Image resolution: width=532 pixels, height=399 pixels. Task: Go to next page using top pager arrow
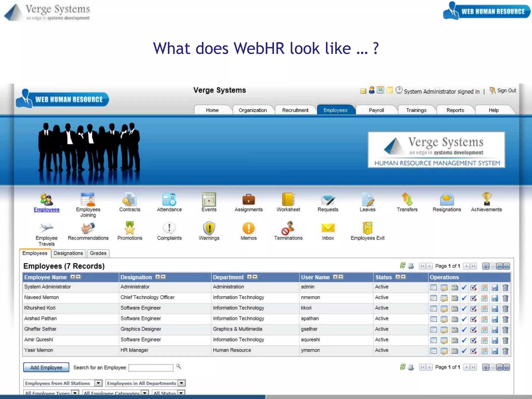[467, 266]
